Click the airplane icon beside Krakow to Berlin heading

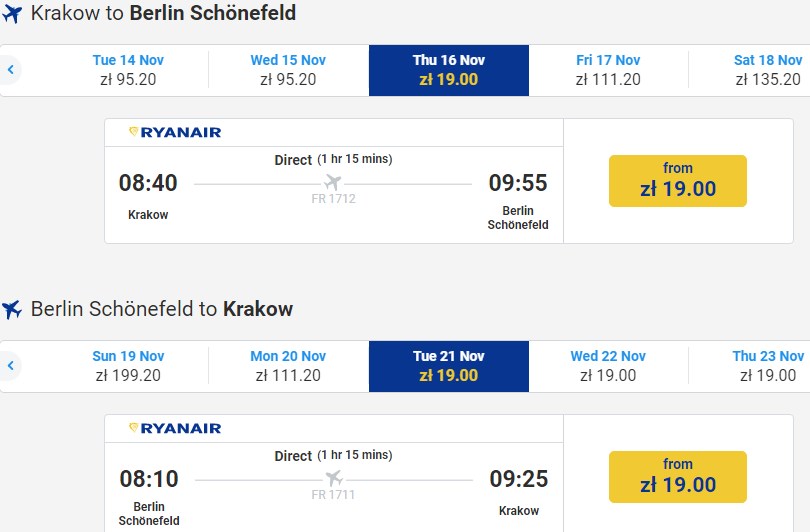coord(12,15)
